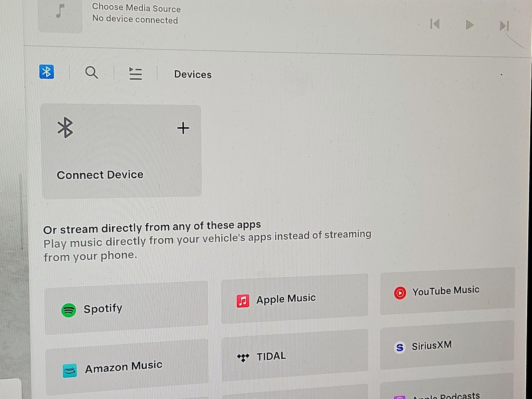Viewport: 532px width, 399px height.
Task: Launch the Spotify app
Action: (126, 308)
